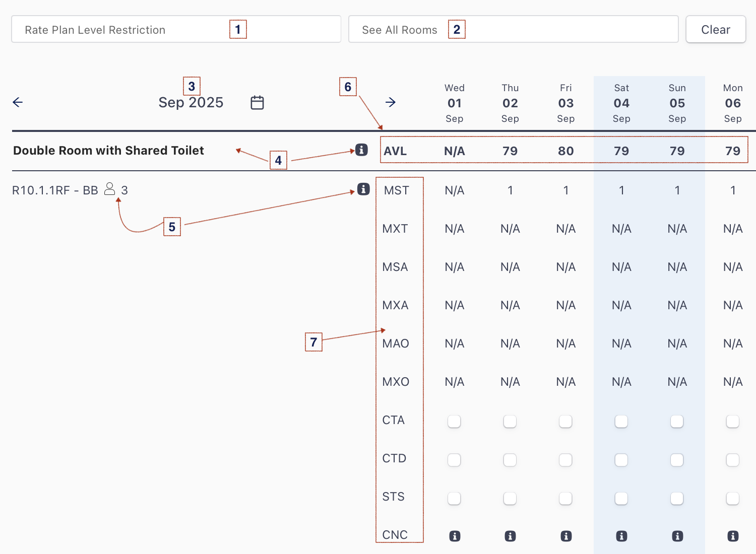Select the Sat 04 Sep column header
Screen dimensions: 756x554
621,103
